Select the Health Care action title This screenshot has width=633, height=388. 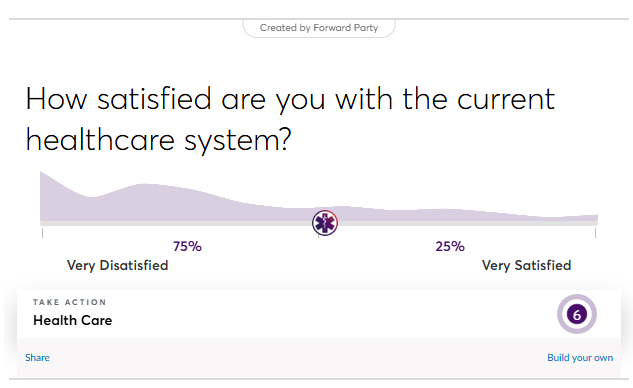coord(73,320)
